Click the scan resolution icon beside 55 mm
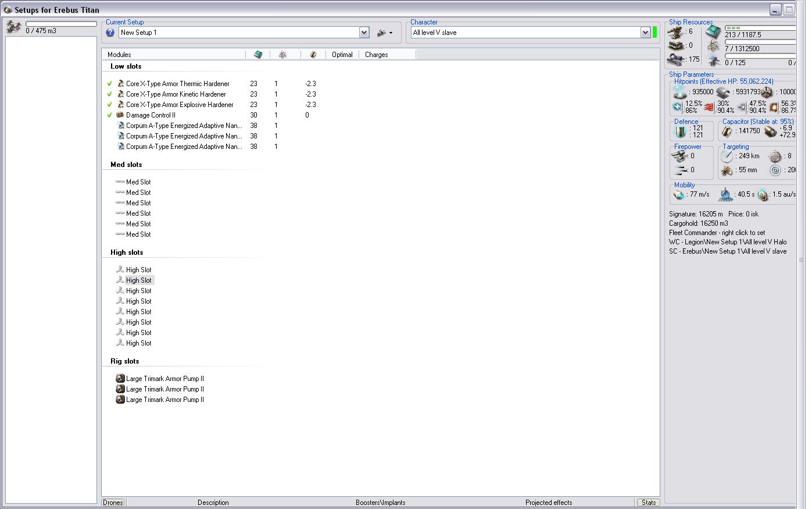The image size is (812, 509). (727, 170)
